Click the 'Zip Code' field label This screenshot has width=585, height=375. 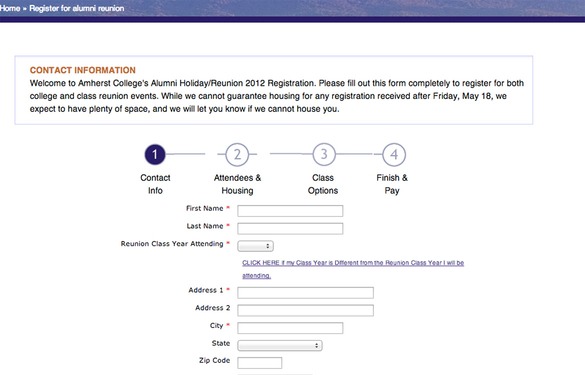click(215, 361)
